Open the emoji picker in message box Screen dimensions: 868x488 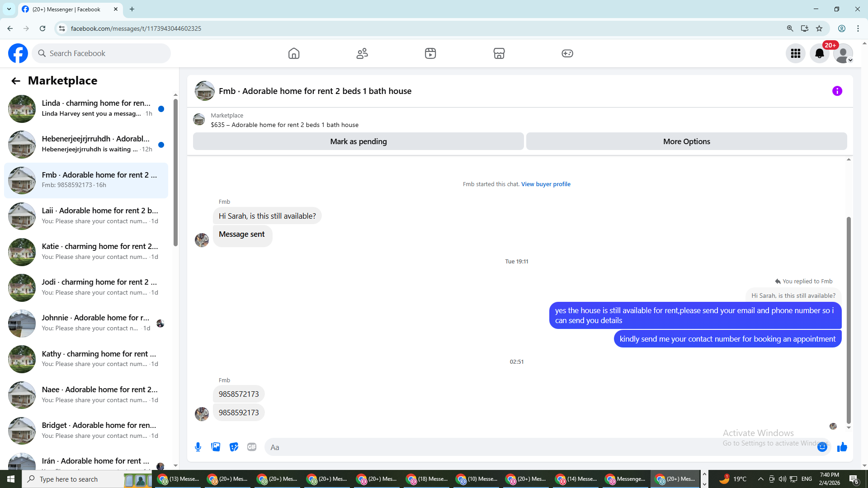(x=822, y=447)
